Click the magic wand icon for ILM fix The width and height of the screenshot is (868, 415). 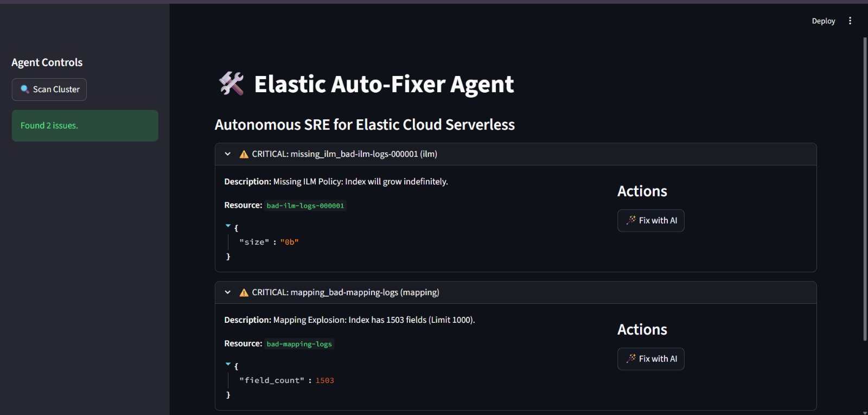(x=631, y=220)
